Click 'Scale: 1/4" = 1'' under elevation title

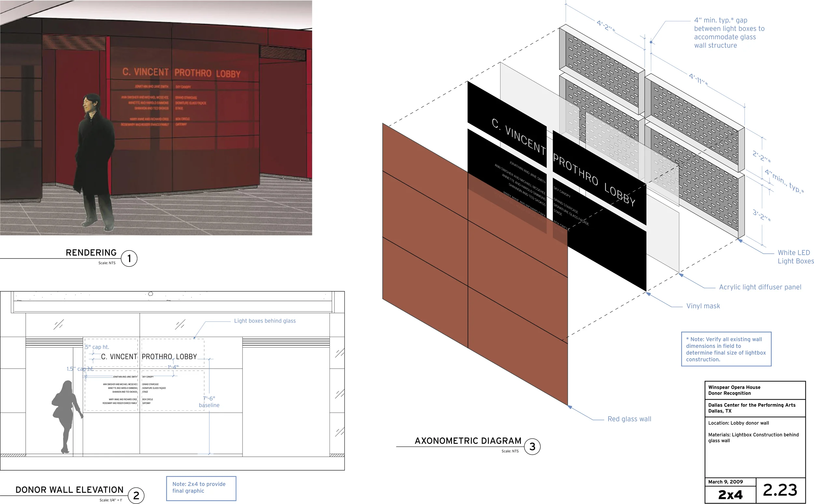click(111, 500)
